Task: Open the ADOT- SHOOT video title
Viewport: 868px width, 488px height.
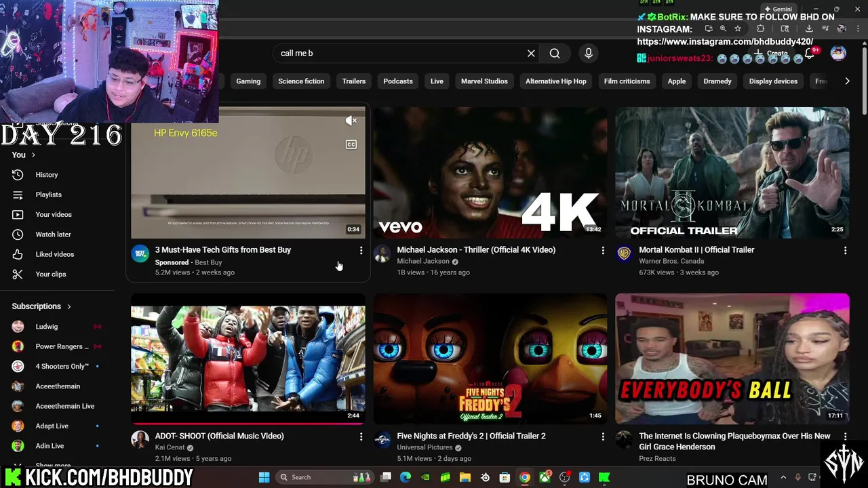Action: [x=220, y=436]
